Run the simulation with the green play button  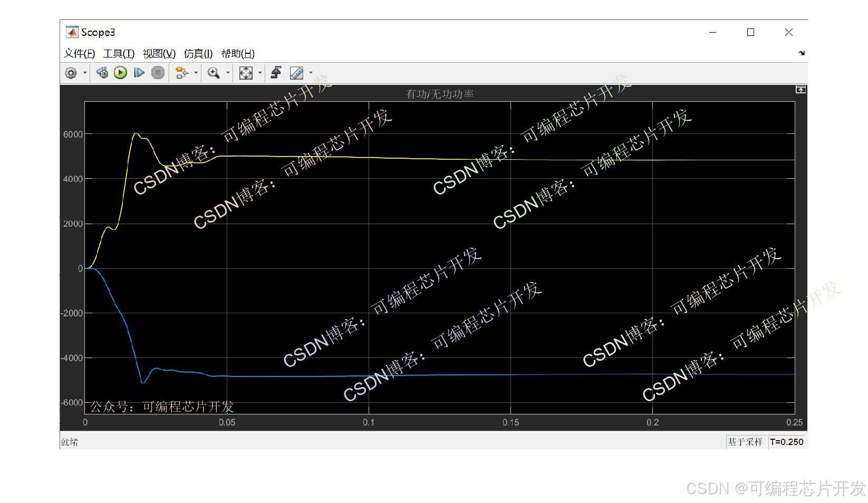pos(120,73)
